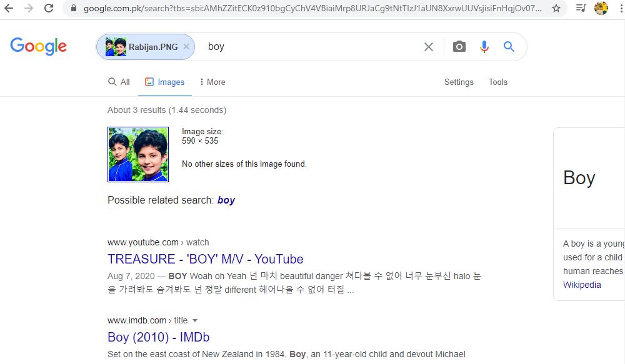Open Settings under search bar
The height and width of the screenshot is (364, 625).
(459, 82)
